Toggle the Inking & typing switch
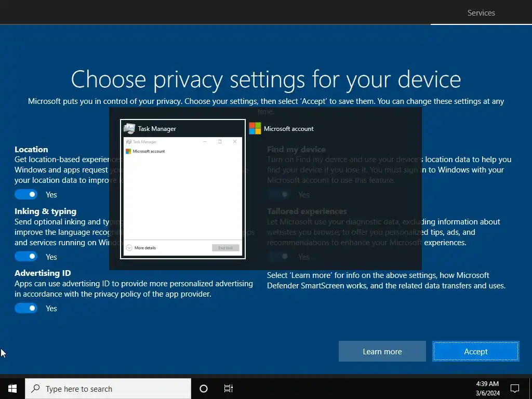This screenshot has width=532, height=399. coord(26,257)
